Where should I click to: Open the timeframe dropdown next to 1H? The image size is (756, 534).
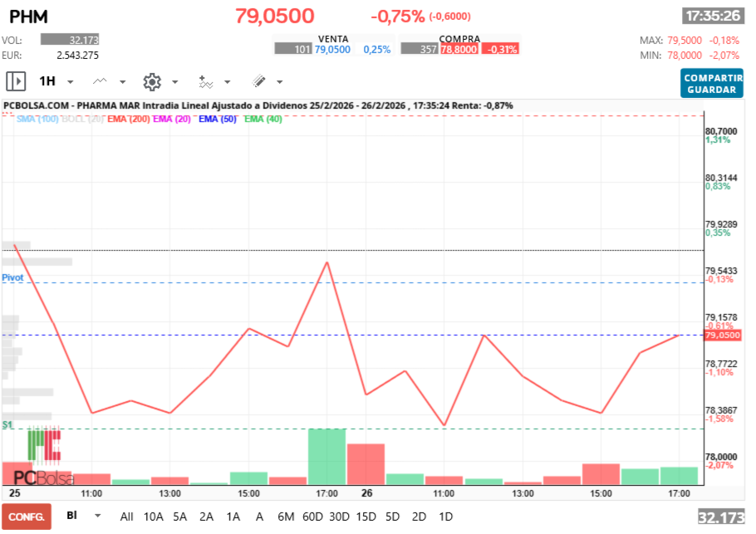tap(70, 81)
